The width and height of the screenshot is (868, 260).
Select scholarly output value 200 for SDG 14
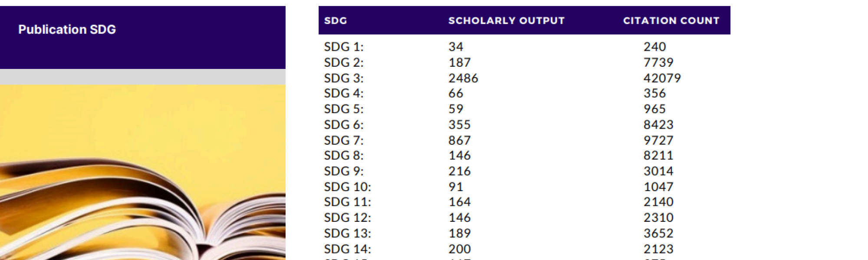(x=459, y=249)
